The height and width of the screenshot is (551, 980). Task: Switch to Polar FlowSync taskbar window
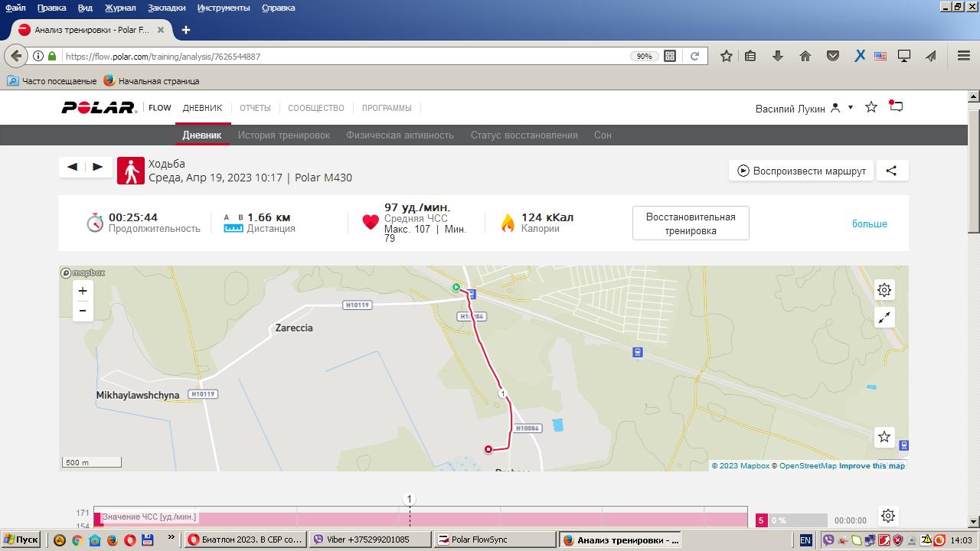[x=495, y=540]
